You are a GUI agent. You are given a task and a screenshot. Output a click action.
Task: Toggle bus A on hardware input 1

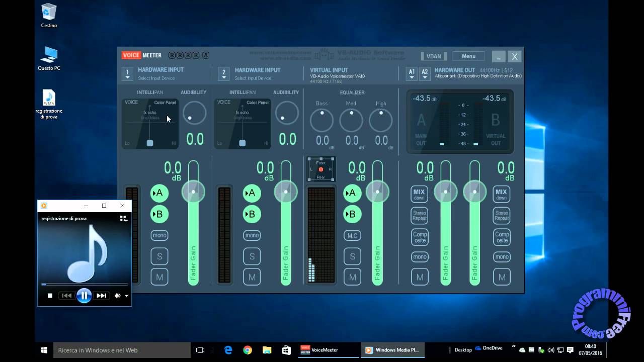(x=159, y=193)
